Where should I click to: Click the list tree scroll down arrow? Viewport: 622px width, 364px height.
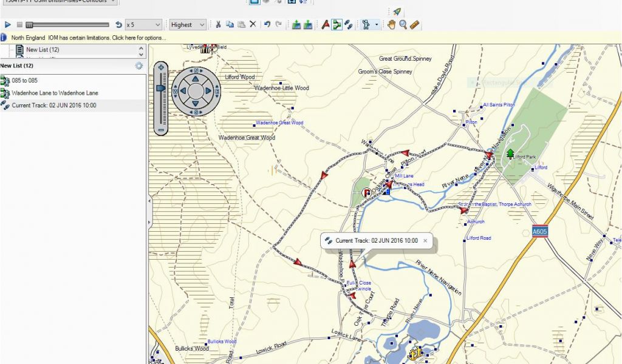point(141,55)
